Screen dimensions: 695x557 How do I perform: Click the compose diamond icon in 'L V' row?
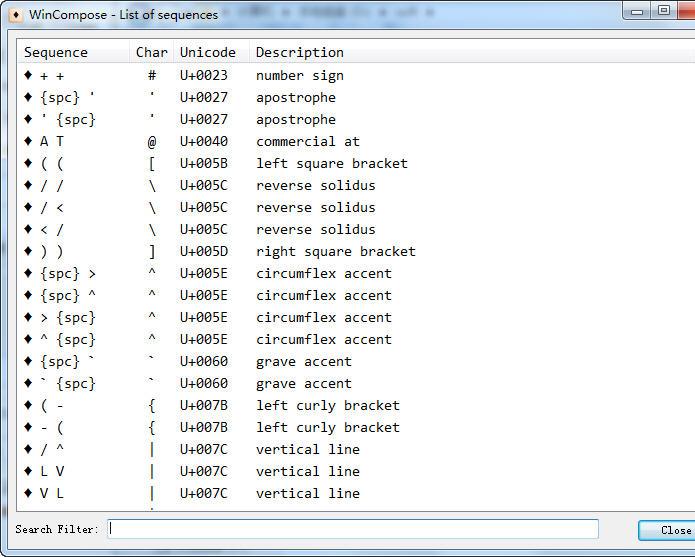click(x=28, y=471)
